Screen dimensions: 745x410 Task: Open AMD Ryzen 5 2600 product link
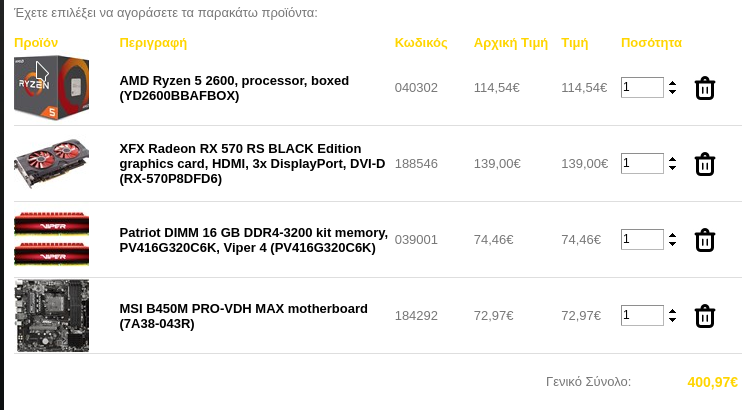coord(234,88)
